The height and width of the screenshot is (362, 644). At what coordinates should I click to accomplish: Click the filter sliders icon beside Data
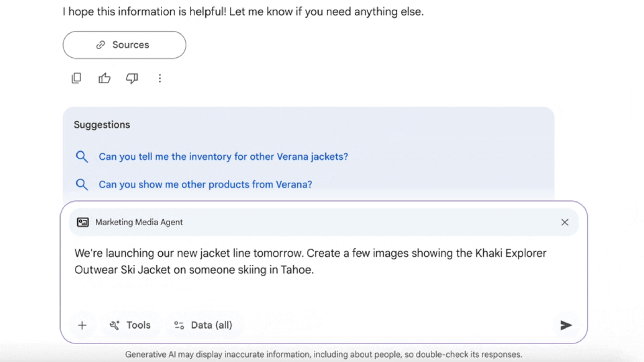pos(179,325)
